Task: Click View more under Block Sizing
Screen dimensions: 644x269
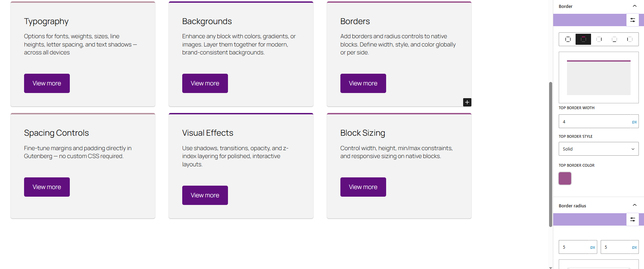Action: (363, 187)
